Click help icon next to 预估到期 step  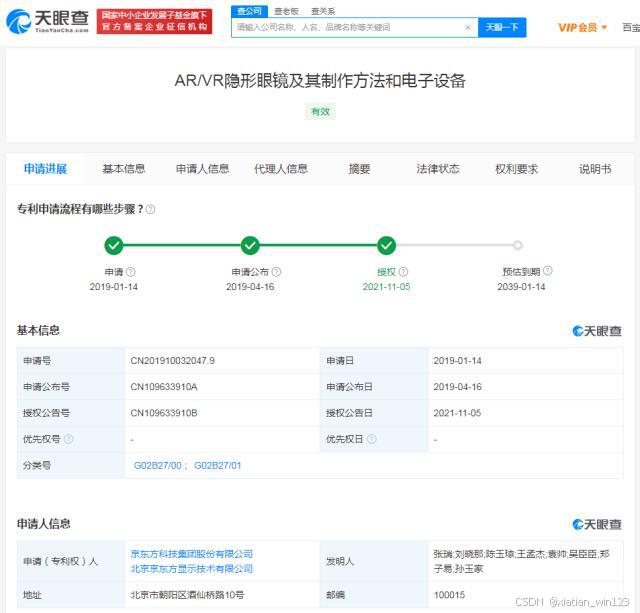tap(548, 271)
